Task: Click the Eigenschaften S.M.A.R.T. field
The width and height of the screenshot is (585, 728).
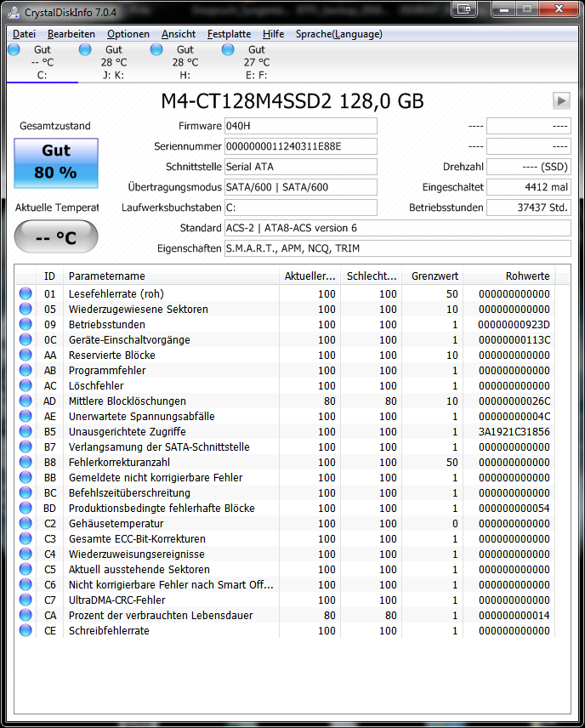Action: coord(398,248)
